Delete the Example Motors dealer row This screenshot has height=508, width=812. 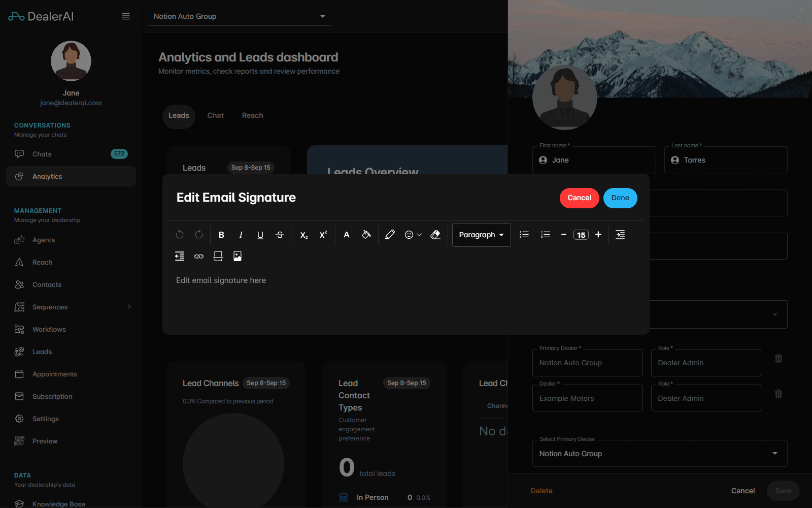click(779, 394)
